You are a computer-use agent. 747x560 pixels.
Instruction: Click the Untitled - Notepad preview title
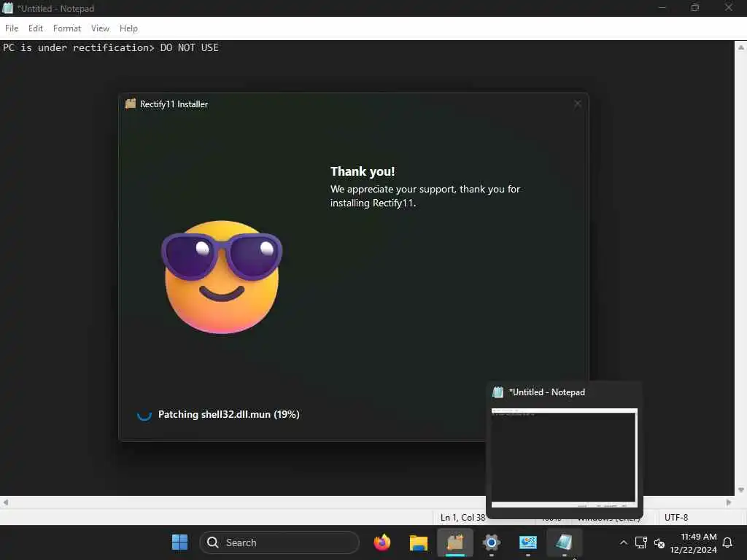click(x=547, y=392)
